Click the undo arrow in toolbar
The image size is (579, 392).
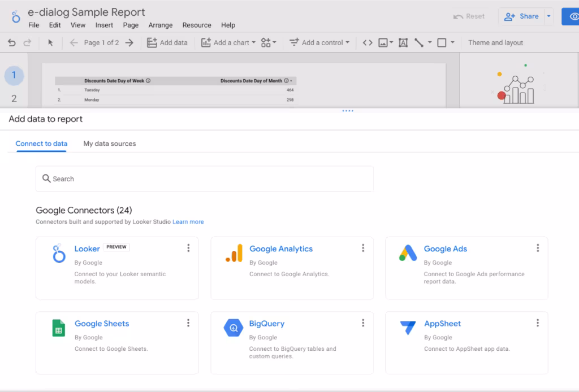[x=11, y=42]
